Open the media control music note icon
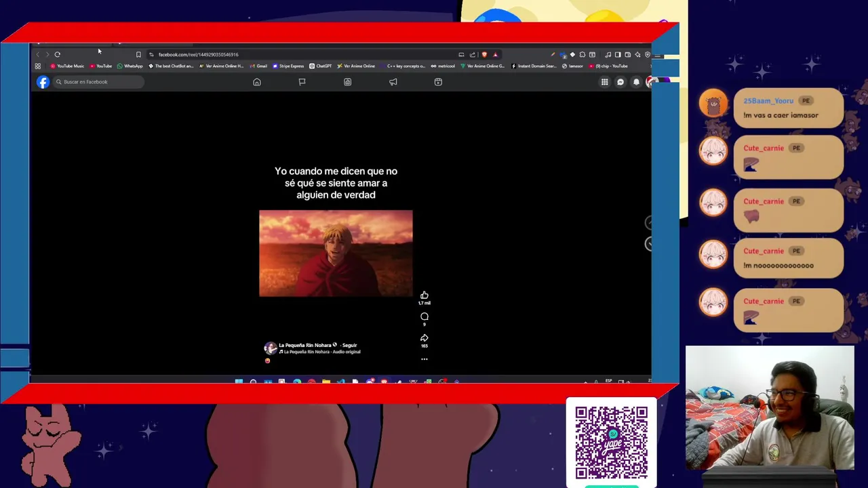 click(x=608, y=54)
